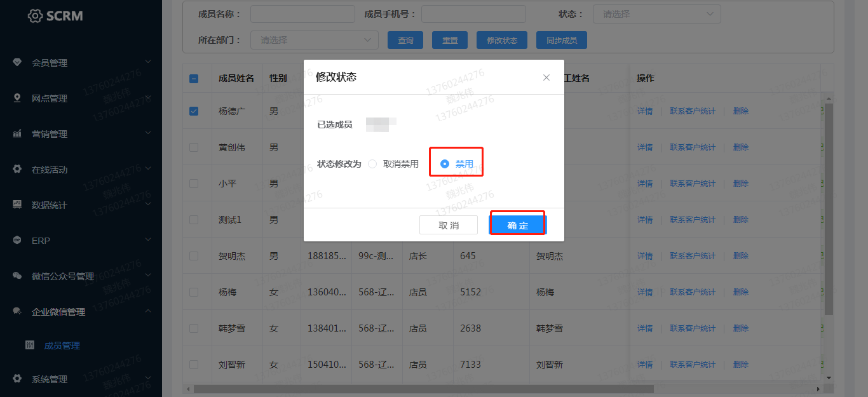Image resolution: width=868 pixels, height=397 pixels.
Task: Close the 修改状态 dialog with X
Action: 546,77
